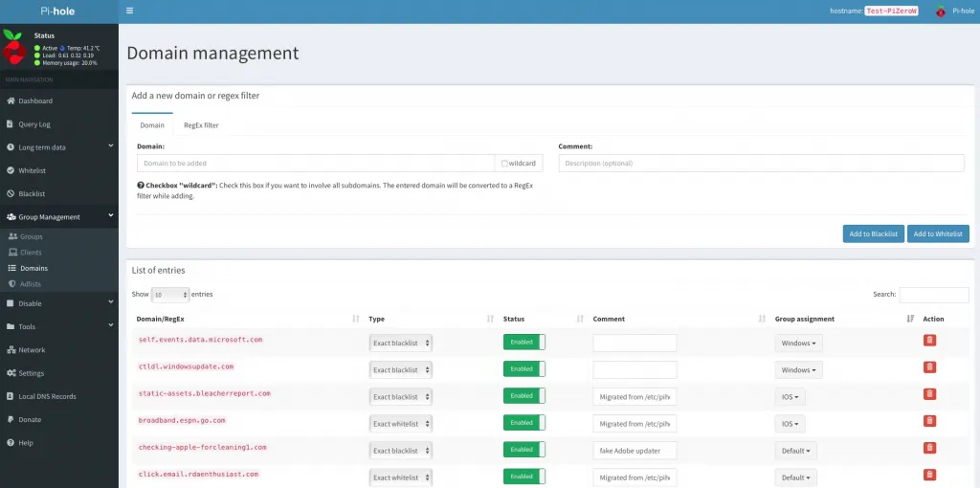Click the Add to Whitelist button
The width and height of the screenshot is (980, 488).
(938, 233)
